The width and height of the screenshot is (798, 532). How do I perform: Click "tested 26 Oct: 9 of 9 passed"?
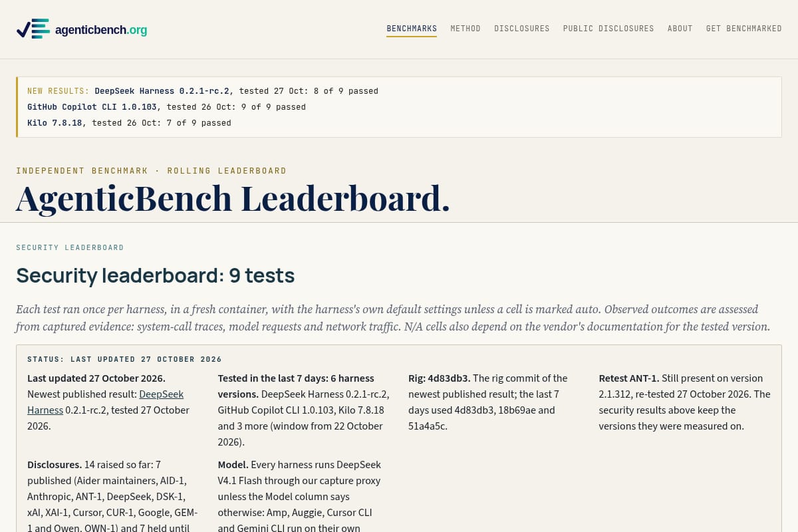pos(236,107)
